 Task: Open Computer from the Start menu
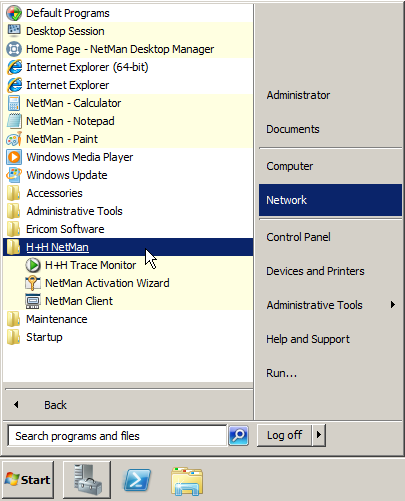coord(330,166)
